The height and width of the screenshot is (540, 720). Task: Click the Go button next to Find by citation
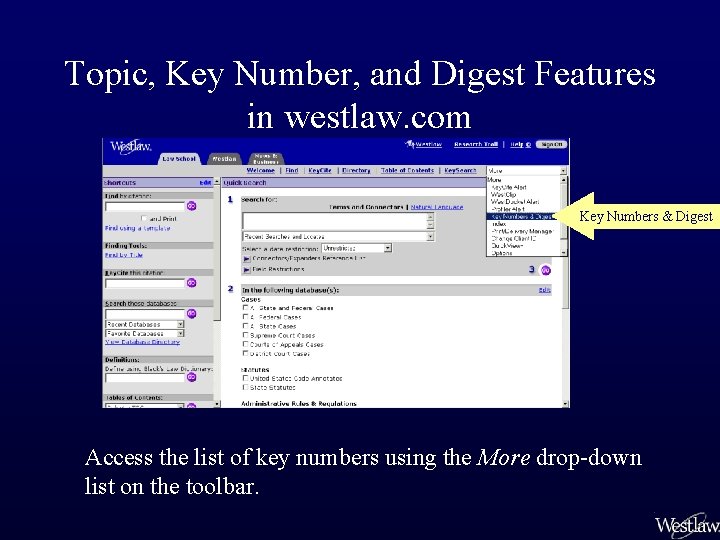191,206
